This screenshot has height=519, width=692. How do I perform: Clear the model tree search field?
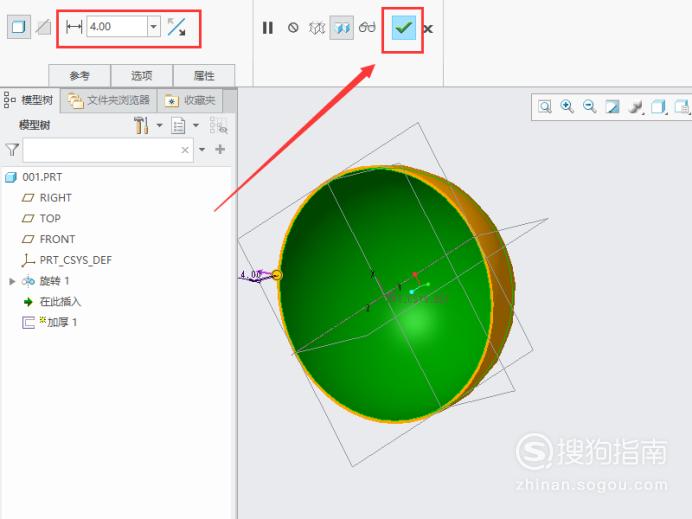coord(185,150)
